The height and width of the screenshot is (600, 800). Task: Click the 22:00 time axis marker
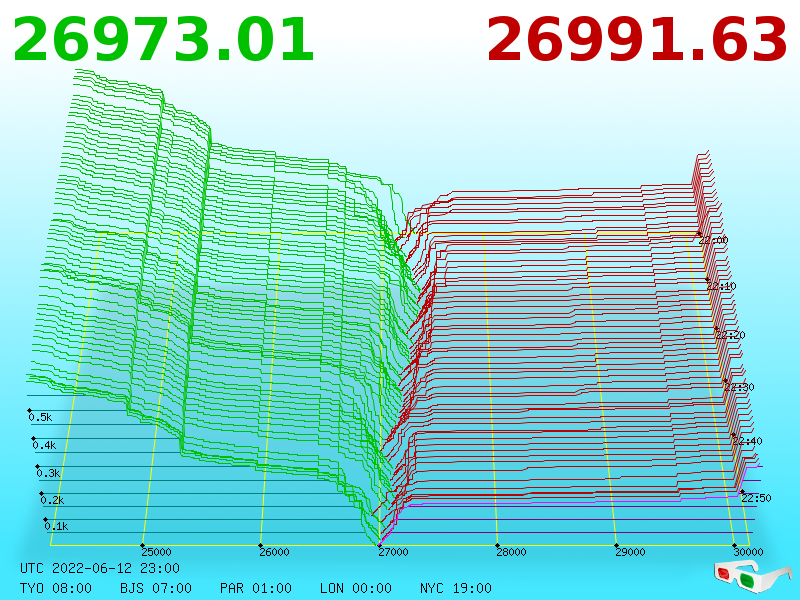[x=713, y=240]
